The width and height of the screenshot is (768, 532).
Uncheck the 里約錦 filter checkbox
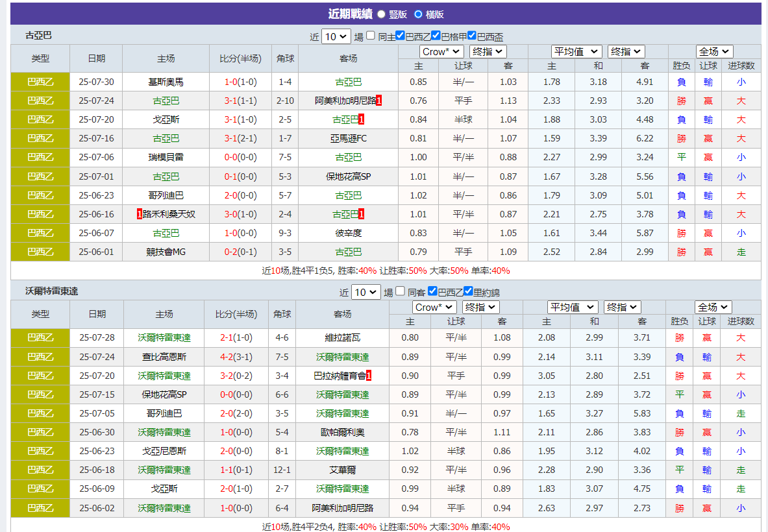(468, 292)
